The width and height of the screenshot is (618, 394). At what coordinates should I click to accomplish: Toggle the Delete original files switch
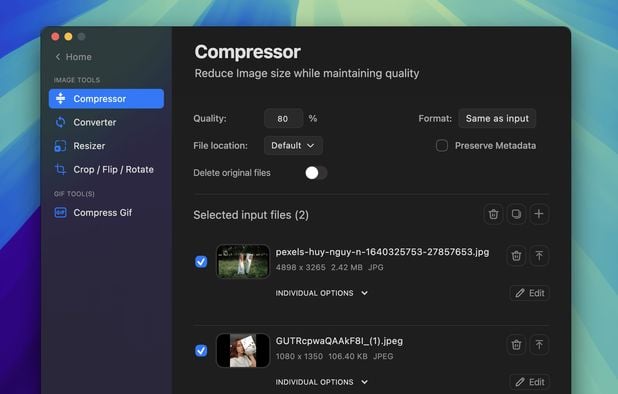pyautogui.click(x=316, y=173)
